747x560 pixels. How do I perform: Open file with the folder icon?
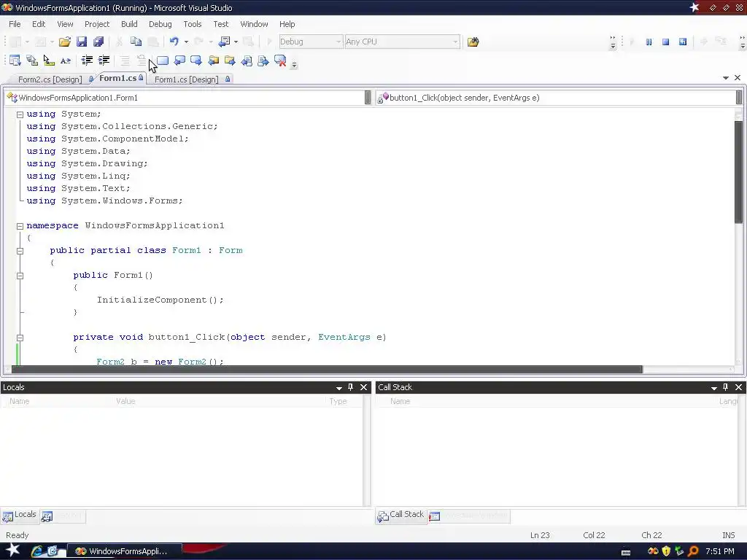tap(64, 42)
